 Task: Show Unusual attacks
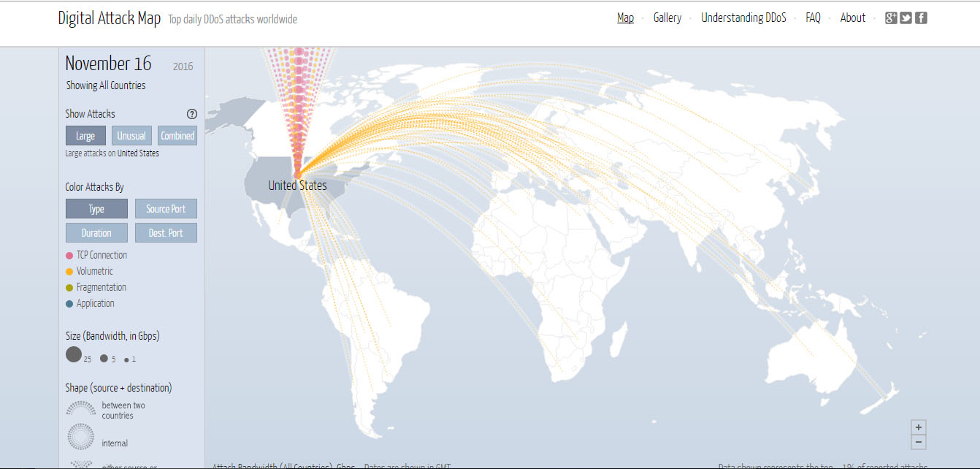point(131,136)
